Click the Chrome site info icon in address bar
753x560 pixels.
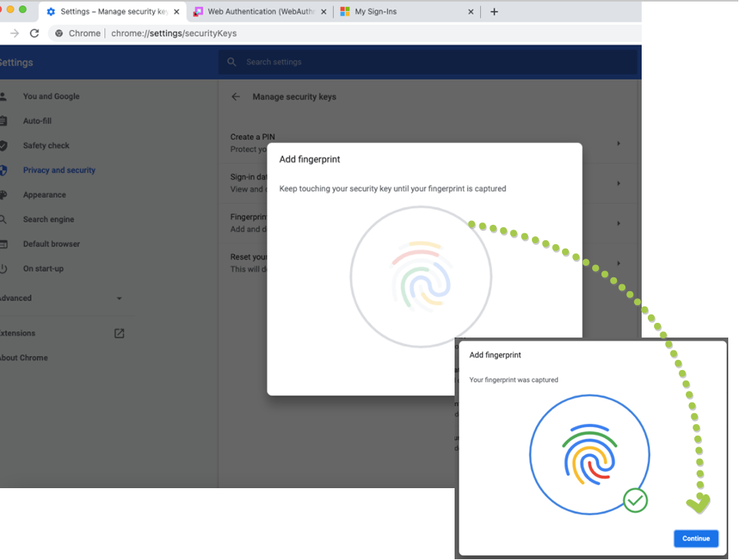point(59,33)
